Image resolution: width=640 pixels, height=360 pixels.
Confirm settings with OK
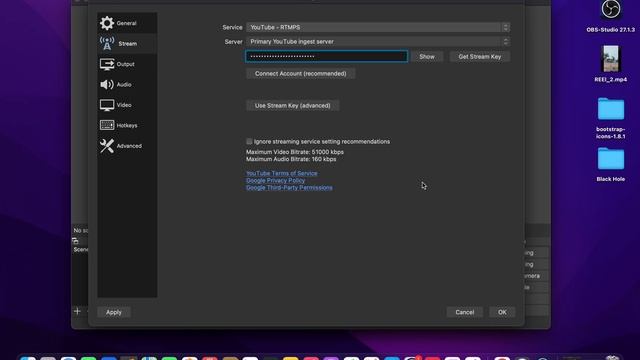point(502,312)
